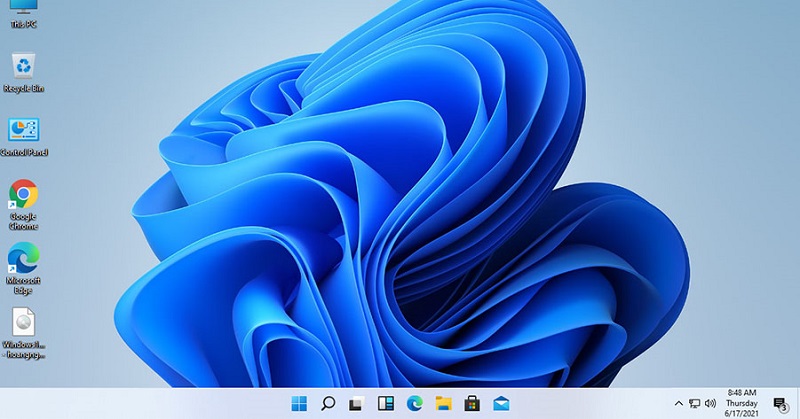
Task: Launch Microsoft Edge from the taskbar
Action: click(x=415, y=403)
